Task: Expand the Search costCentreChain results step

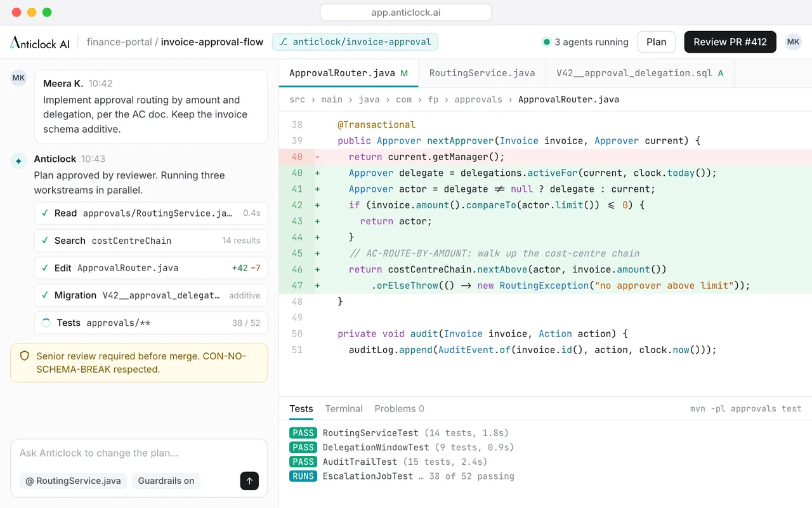Action: pyautogui.click(x=151, y=241)
